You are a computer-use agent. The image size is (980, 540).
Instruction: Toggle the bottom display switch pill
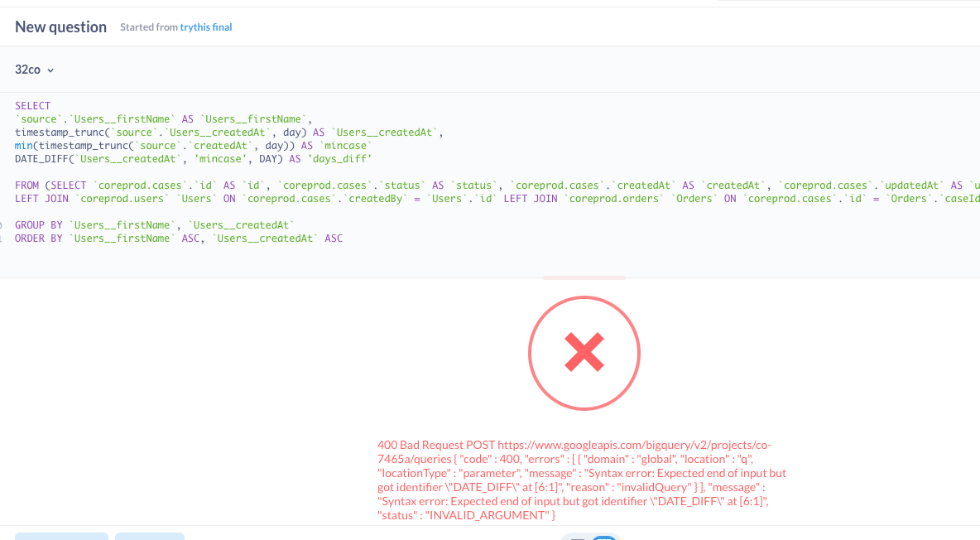click(590, 538)
